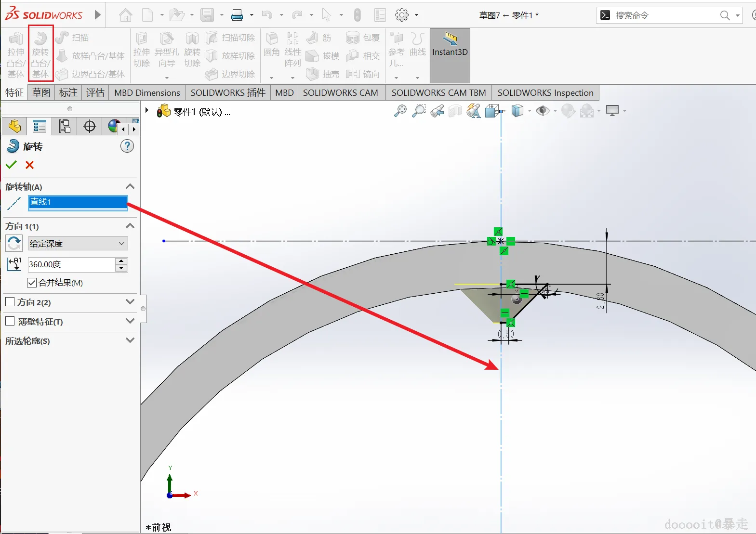The width and height of the screenshot is (756, 534).
Task: Switch to the 草图 tab
Action: pyautogui.click(x=41, y=92)
